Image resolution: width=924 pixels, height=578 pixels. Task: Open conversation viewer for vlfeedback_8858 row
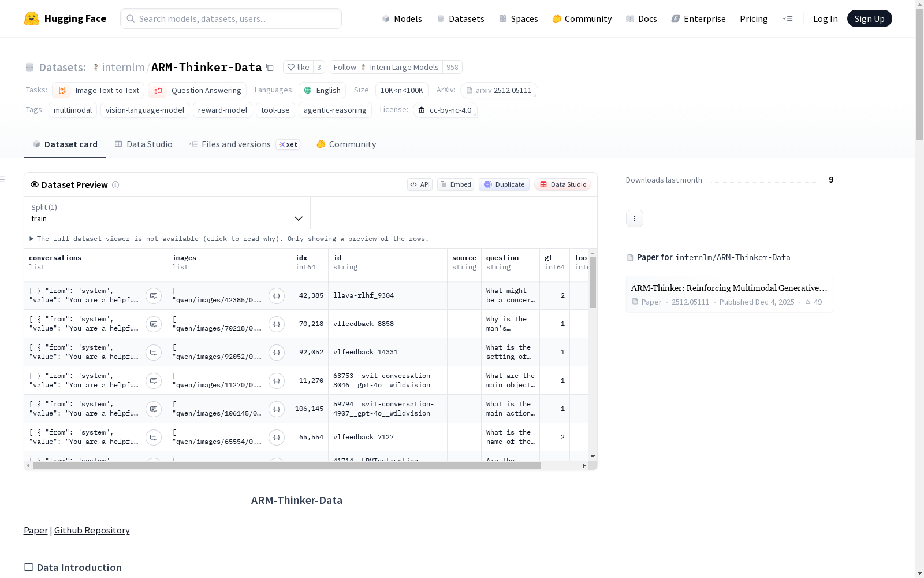pyautogui.click(x=154, y=324)
